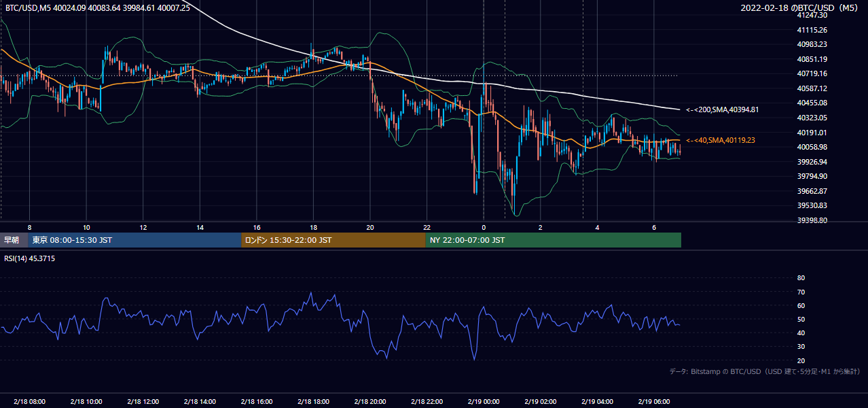
Task: Click hour label 18 under price chart
Action: click(313, 227)
